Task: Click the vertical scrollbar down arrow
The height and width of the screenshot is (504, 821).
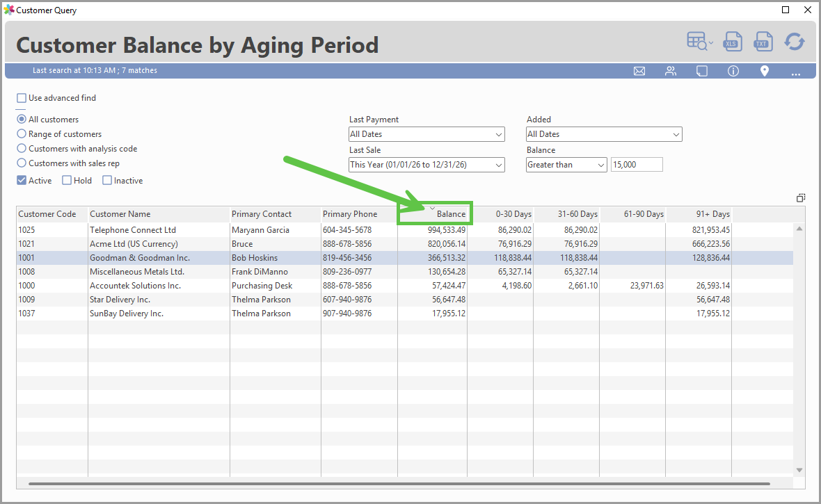Action: point(799,470)
